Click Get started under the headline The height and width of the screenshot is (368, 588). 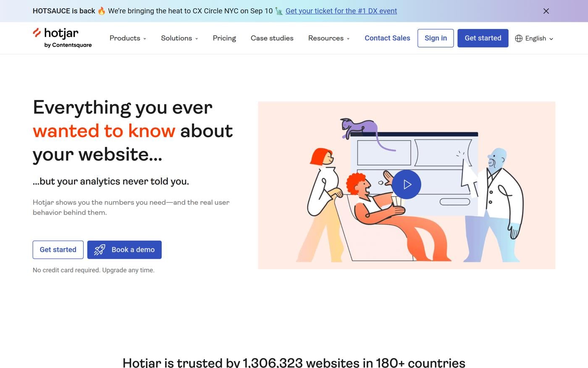pos(58,249)
